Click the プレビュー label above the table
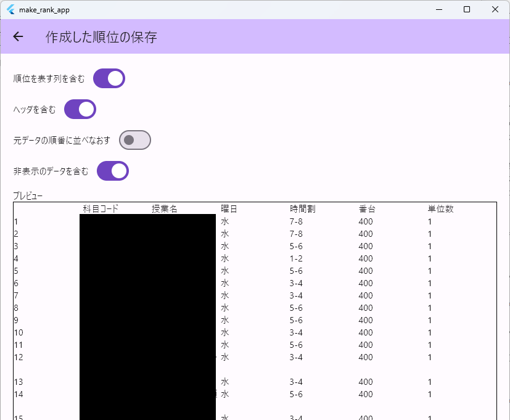Viewport: 510px width, 420px height. click(28, 196)
